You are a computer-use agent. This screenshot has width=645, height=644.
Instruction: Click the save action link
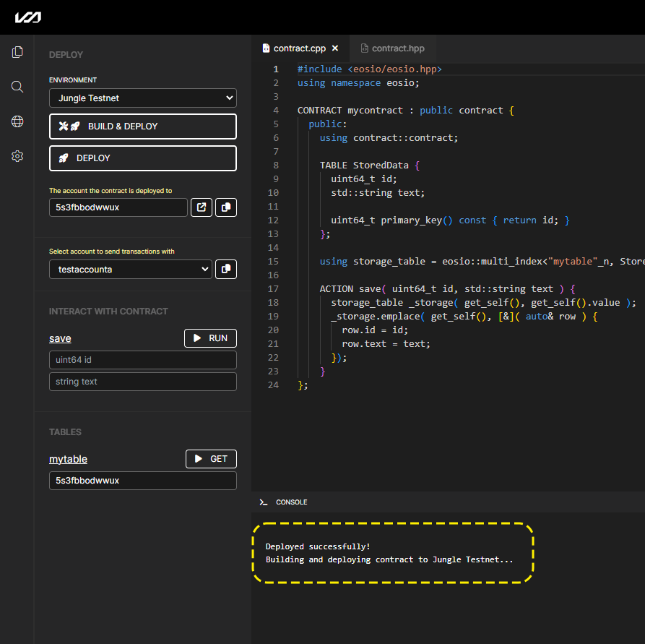60,338
